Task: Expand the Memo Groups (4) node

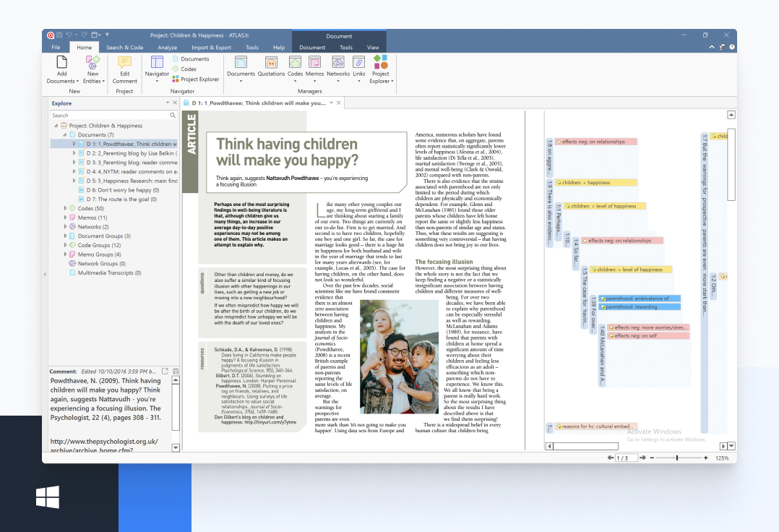Action: tap(65, 254)
